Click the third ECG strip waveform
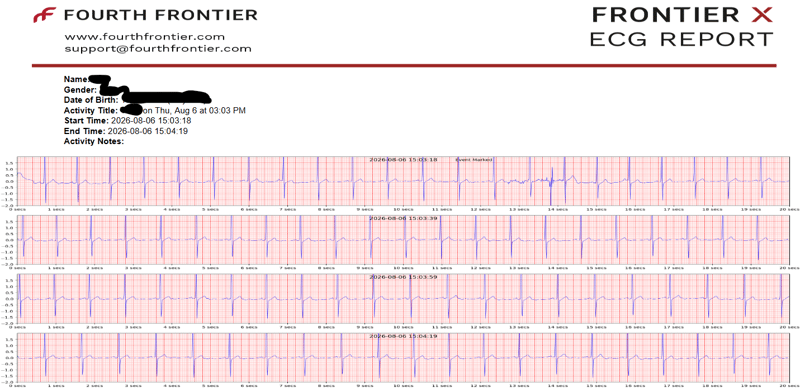Viewport: 800px width, 392px height. (x=403, y=299)
